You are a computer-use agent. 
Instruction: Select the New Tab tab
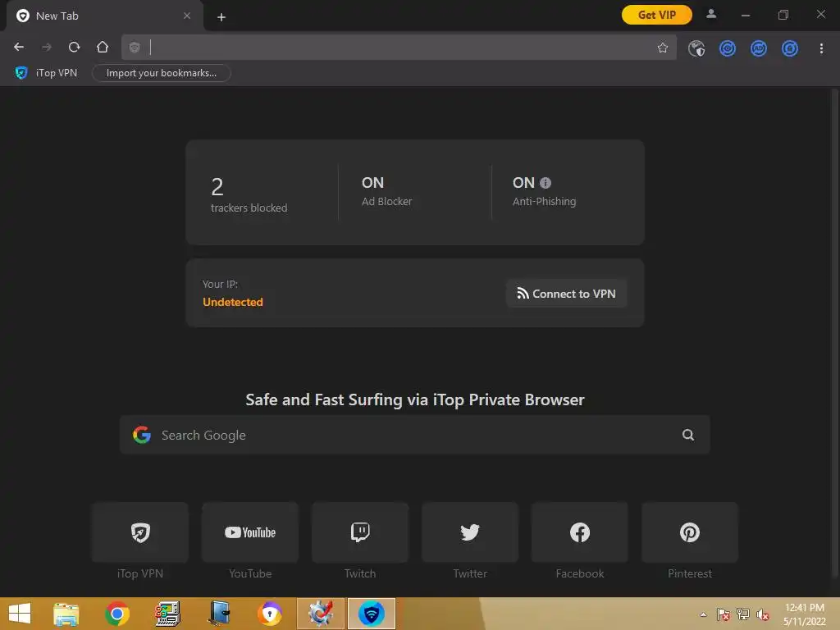coord(105,16)
